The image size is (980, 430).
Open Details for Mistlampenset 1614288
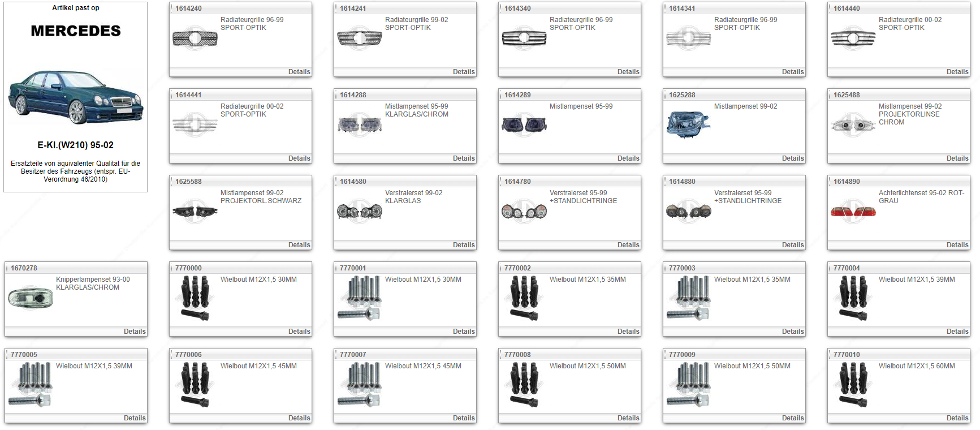pyautogui.click(x=464, y=158)
